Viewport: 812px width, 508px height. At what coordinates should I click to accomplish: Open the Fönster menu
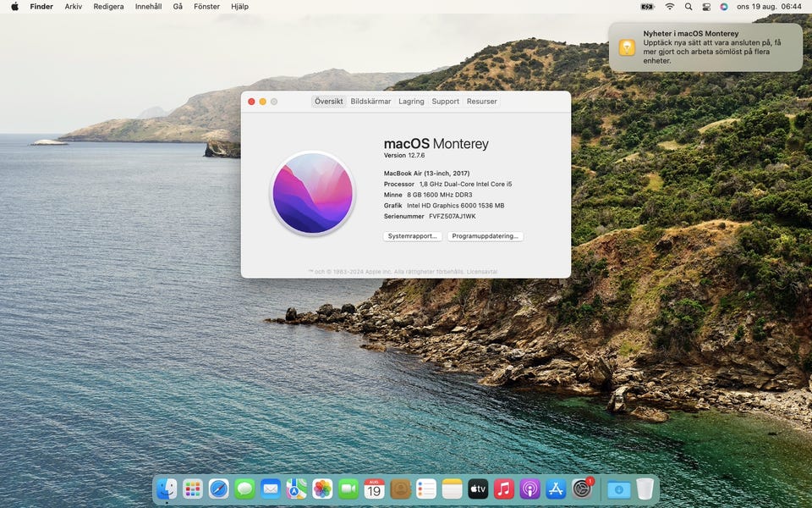tap(206, 7)
